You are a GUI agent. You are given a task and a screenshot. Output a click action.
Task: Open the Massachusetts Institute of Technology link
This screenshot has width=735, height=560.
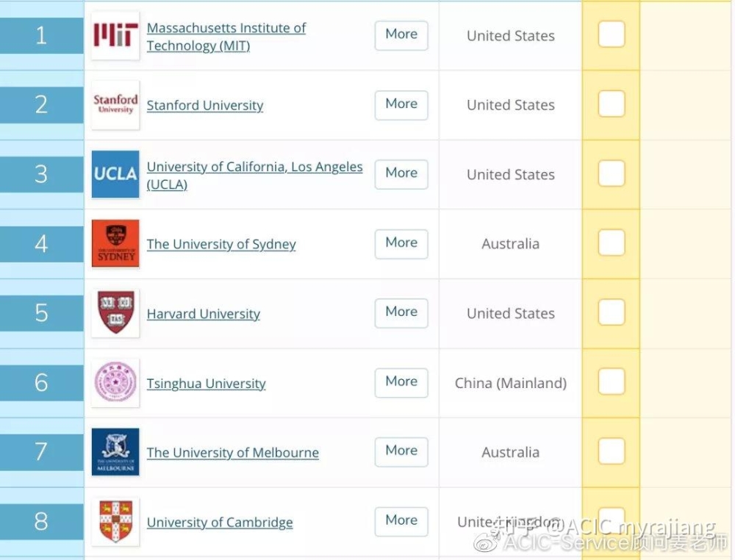[226, 37]
